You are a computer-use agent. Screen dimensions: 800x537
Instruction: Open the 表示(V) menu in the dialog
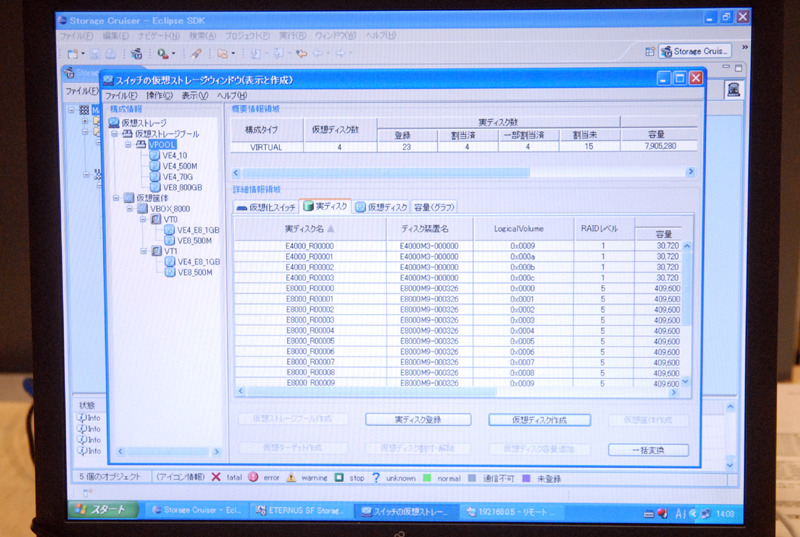point(195,95)
